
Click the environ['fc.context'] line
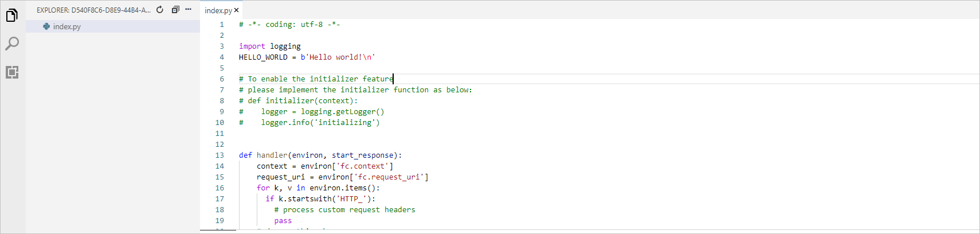[x=325, y=166]
